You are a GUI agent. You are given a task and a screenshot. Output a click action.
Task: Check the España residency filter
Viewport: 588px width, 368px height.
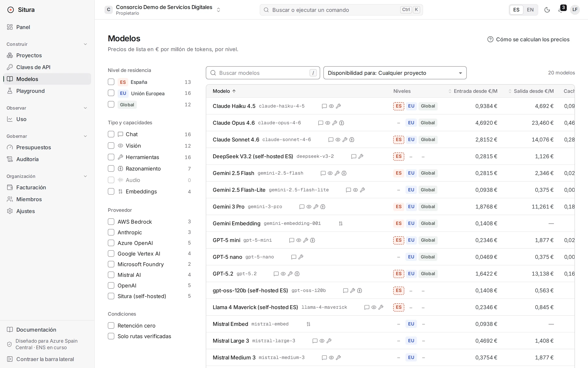111,82
